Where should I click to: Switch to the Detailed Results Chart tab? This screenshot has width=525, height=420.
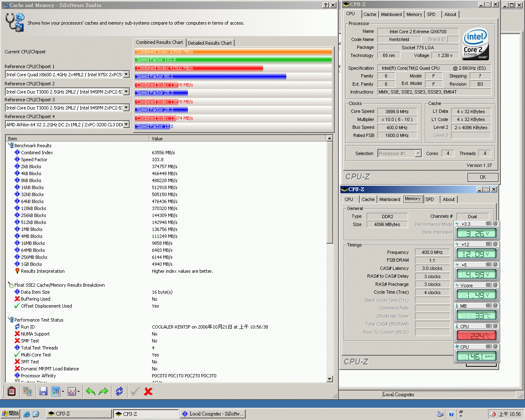[210, 43]
